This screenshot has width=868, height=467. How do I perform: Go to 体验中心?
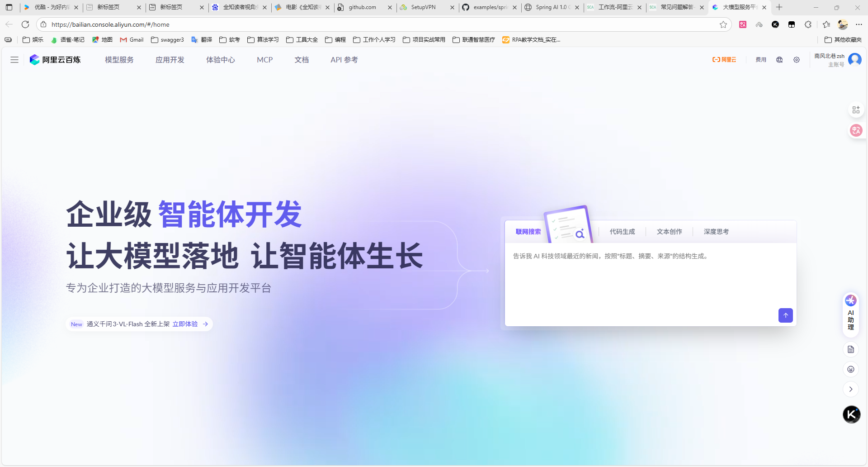coord(221,60)
